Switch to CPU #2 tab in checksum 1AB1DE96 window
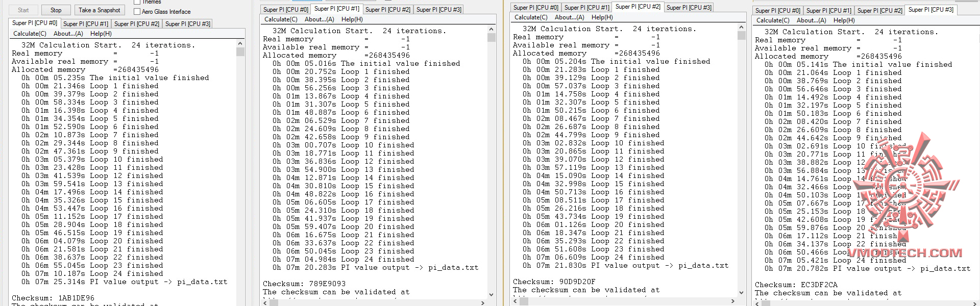The height and width of the screenshot is (306, 980). coord(137,24)
